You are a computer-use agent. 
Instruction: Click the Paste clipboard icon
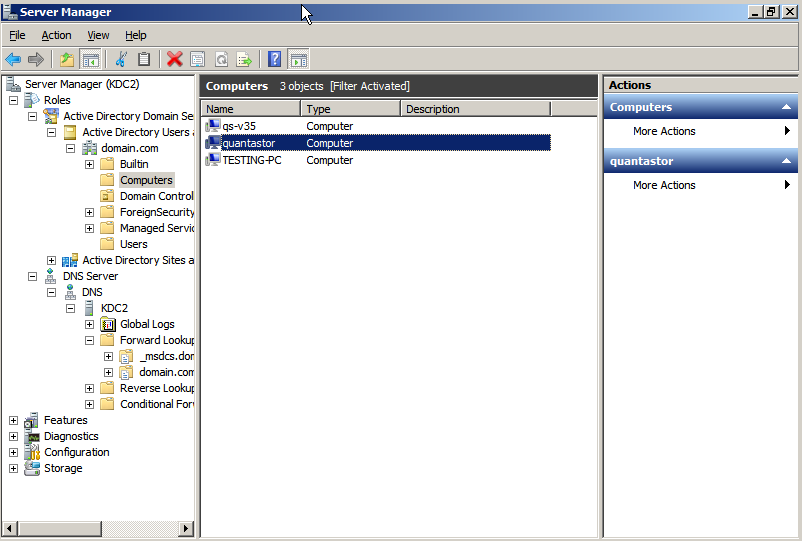click(x=144, y=60)
